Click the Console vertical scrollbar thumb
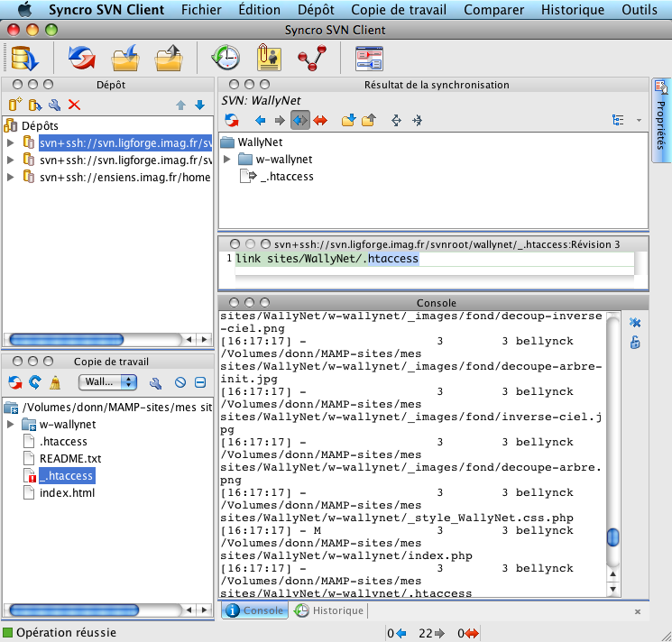This screenshot has height=642, width=672. click(612, 537)
